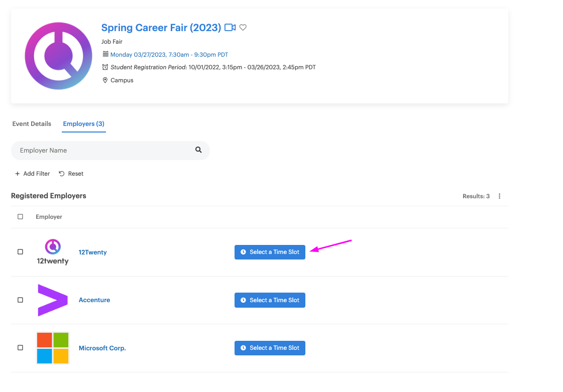Click the Employer column header
The image size is (563, 392).
pos(49,217)
